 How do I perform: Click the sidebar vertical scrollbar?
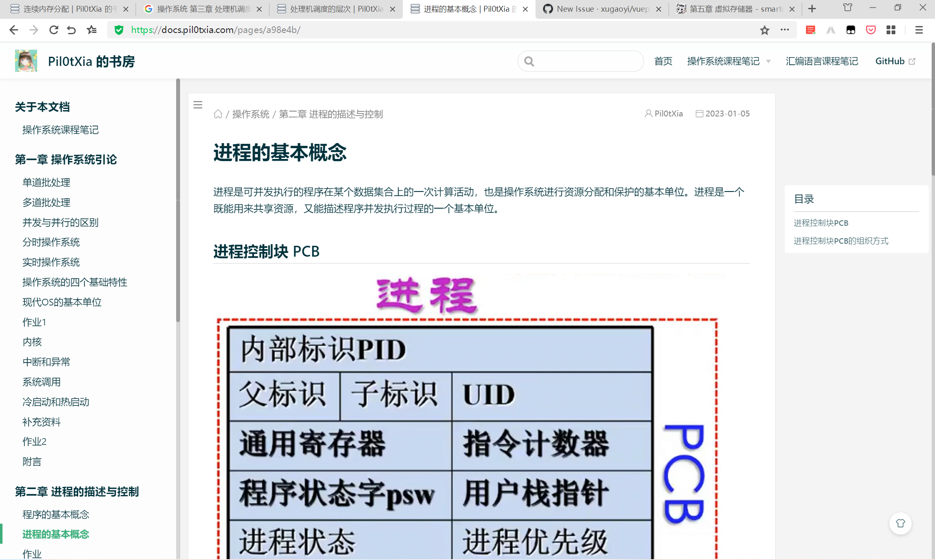(x=178, y=200)
